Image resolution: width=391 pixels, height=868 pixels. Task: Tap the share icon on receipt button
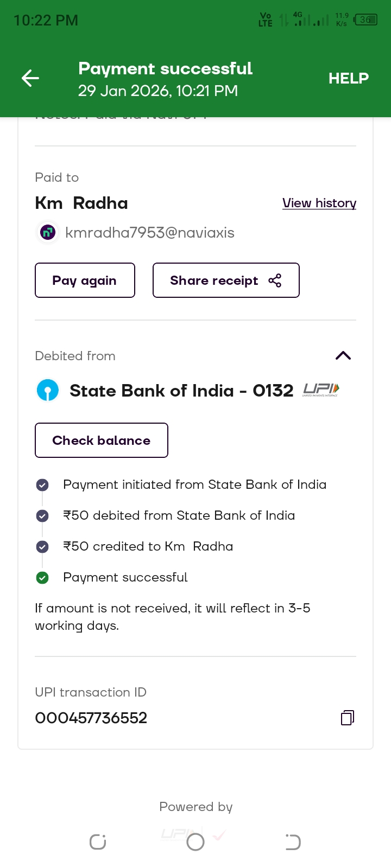[x=275, y=280]
